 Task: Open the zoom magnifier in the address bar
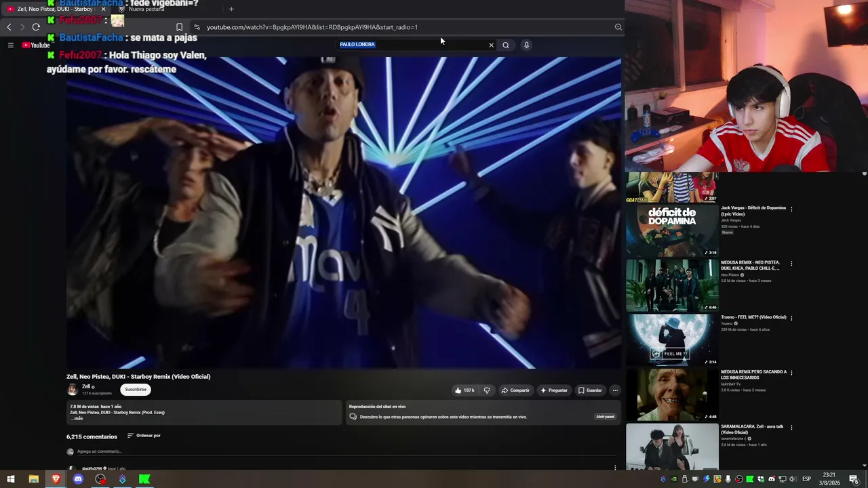click(x=618, y=27)
